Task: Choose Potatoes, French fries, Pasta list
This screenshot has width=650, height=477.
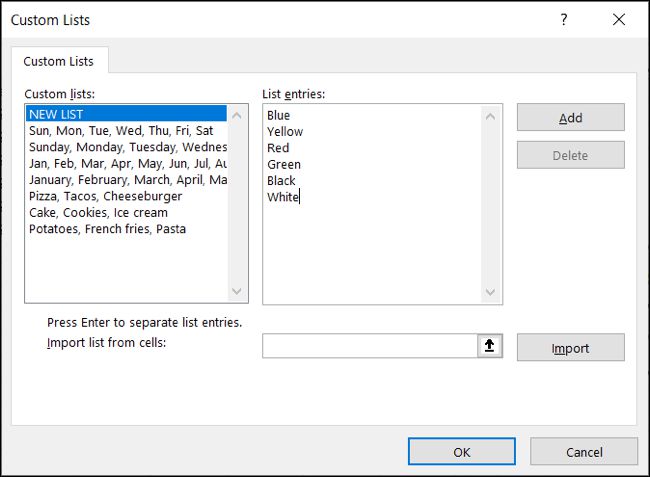Action: [107, 229]
